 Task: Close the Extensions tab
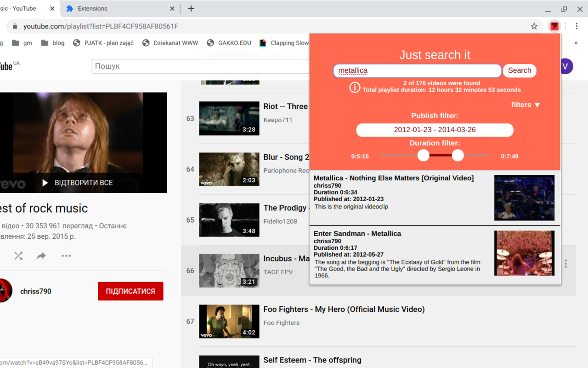[172, 8]
